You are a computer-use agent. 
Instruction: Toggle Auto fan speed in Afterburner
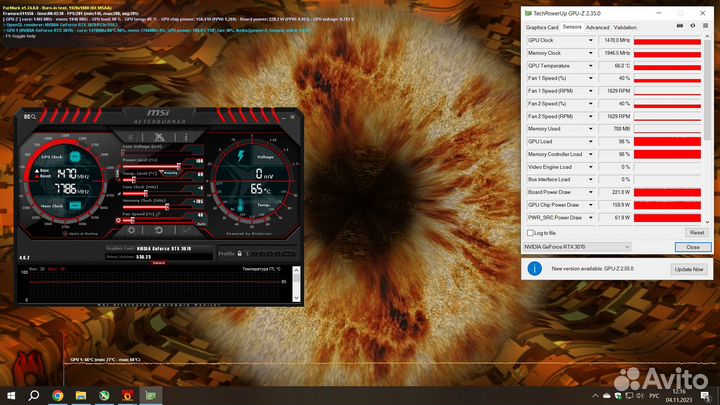point(201,224)
